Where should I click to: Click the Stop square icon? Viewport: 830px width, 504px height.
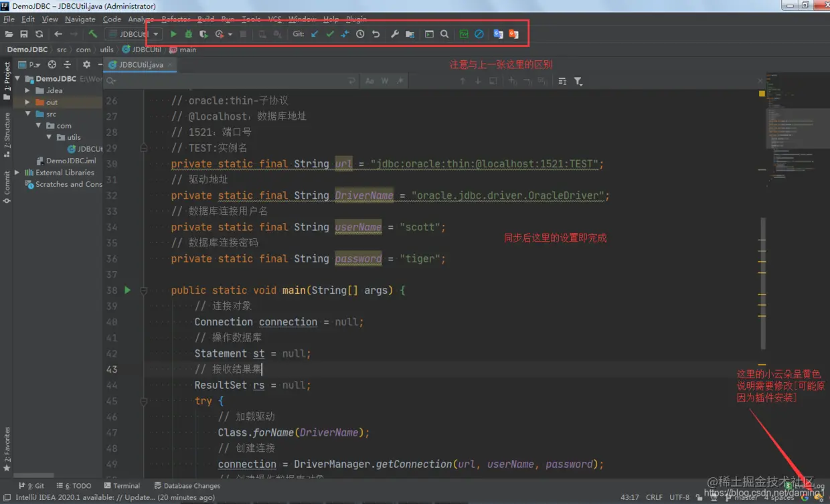(x=243, y=34)
